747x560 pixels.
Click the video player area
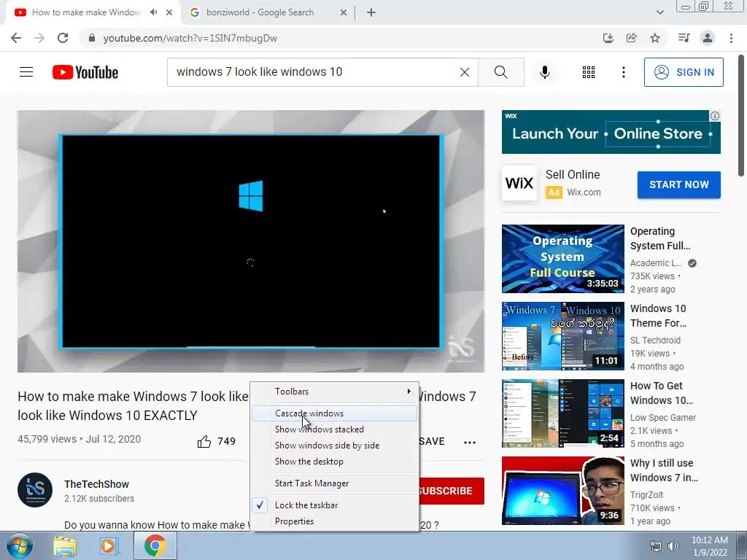click(x=251, y=241)
